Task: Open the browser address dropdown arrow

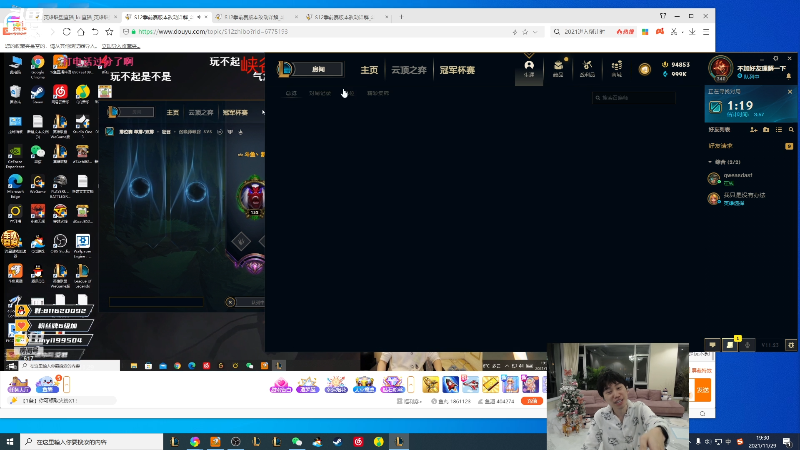Action: 535,32
